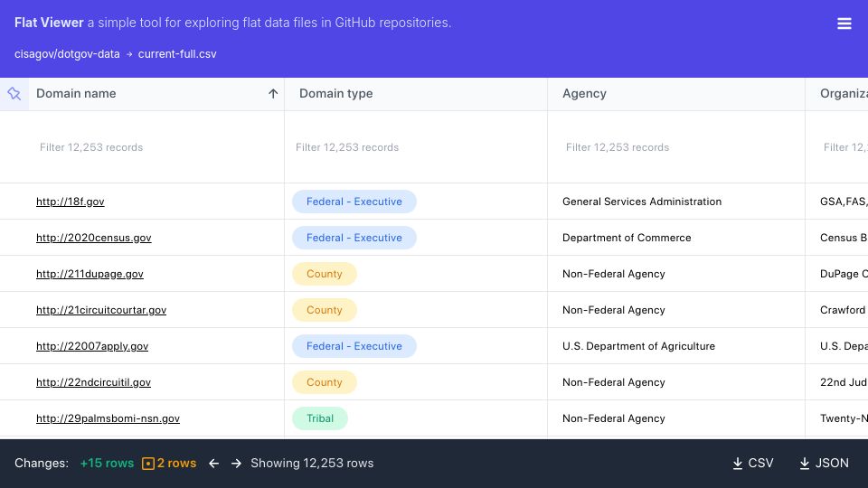Click County tag in 22ndcircuitil.gov row
This screenshot has height=488, width=868.
pos(325,382)
